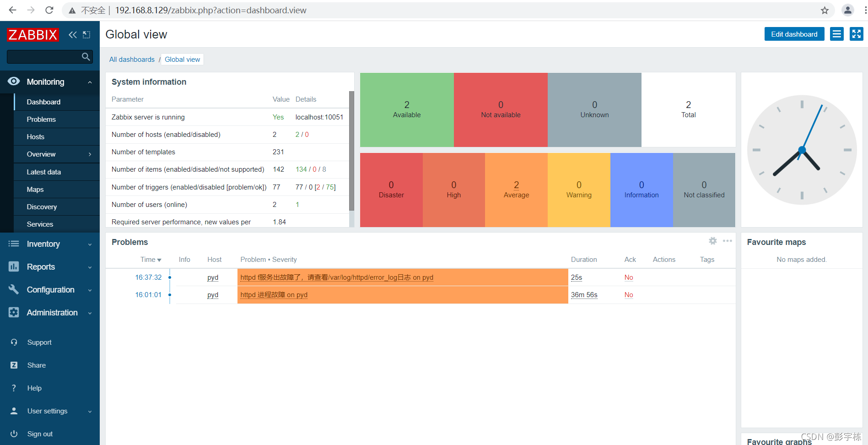
Task: Reload the page in browser
Action: click(49, 10)
